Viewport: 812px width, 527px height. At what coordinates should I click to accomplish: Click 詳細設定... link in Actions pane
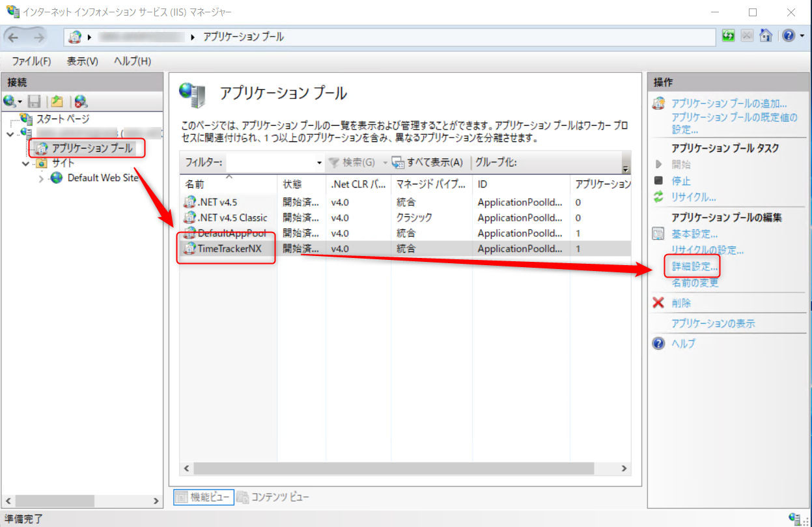tap(695, 266)
